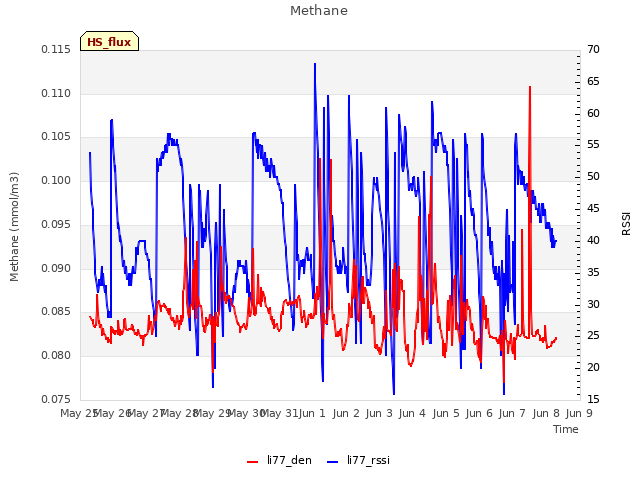Toggle the li77_den legend entry
The image size is (640, 480).
point(279,460)
